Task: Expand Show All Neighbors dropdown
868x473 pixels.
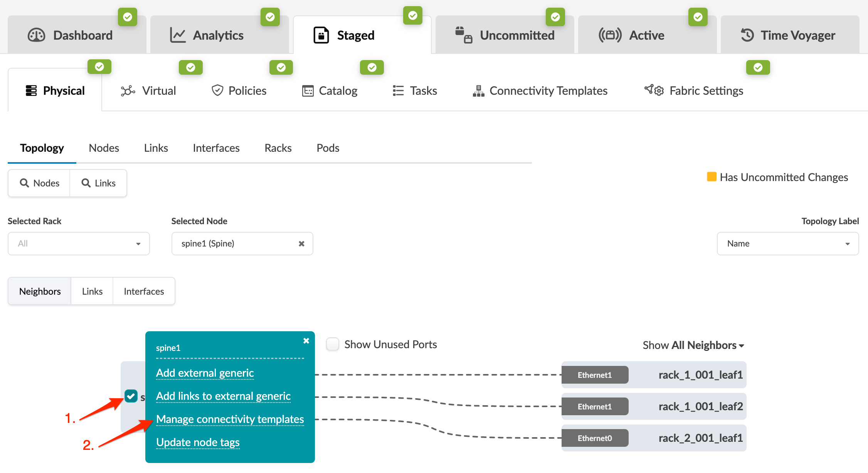Action: 693,345
